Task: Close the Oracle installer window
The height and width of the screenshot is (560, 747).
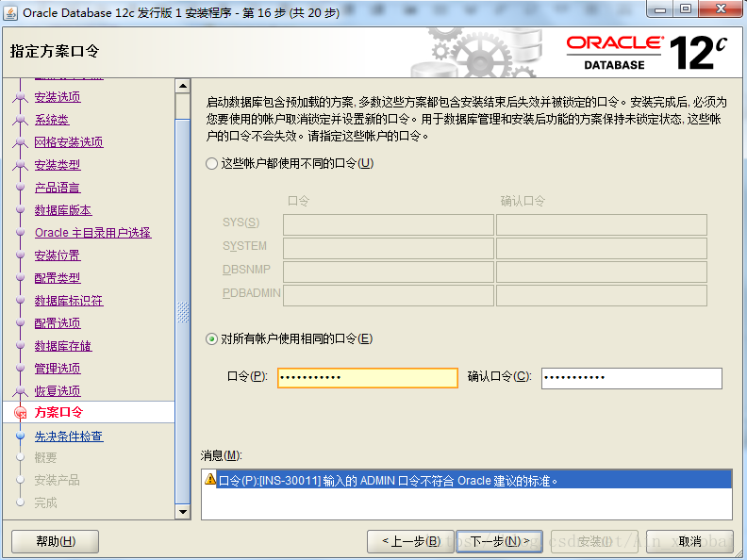Action: [x=721, y=9]
